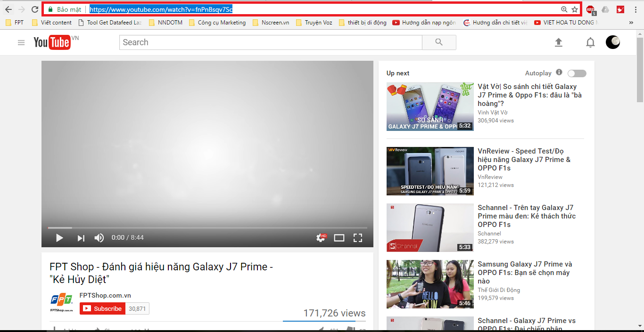Image resolution: width=644 pixels, height=332 pixels.
Task: Open the account avatar menu
Action: [613, 42]
